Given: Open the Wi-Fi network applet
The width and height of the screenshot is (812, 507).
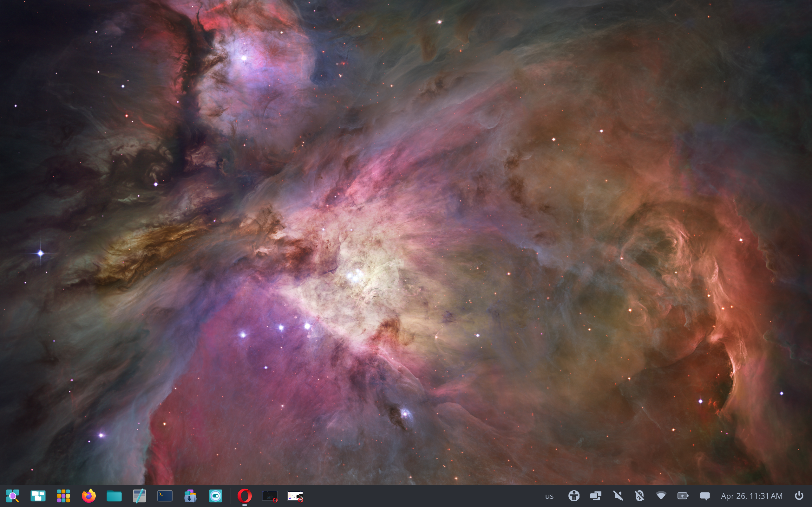Looking at the screenshot, I should click(661, 496).
